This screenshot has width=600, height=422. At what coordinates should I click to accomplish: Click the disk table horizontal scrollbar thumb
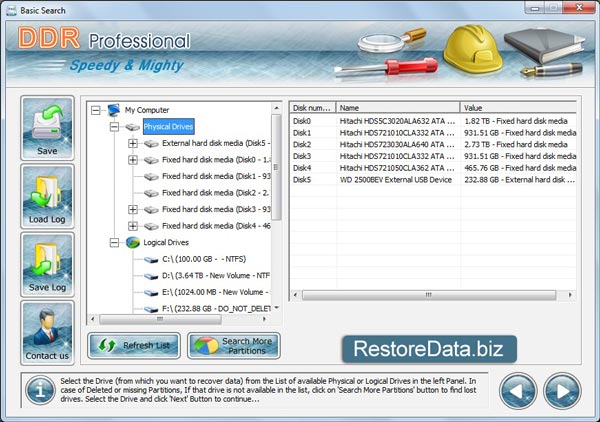click(x=429, y=295)
